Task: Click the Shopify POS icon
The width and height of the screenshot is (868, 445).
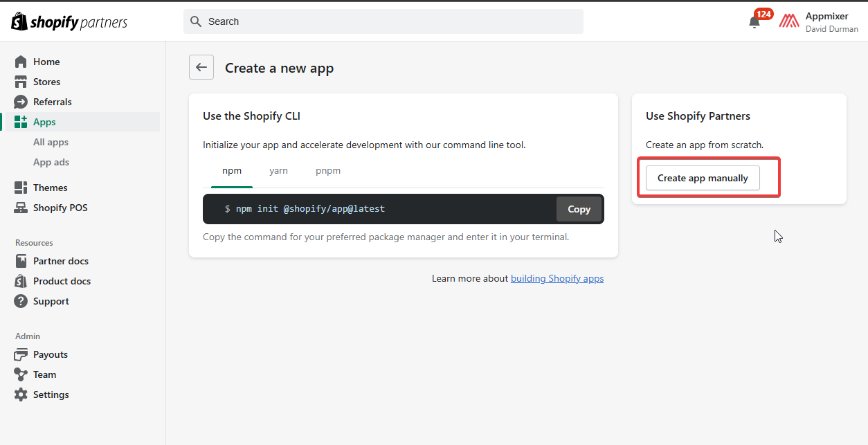Action: 21,208
